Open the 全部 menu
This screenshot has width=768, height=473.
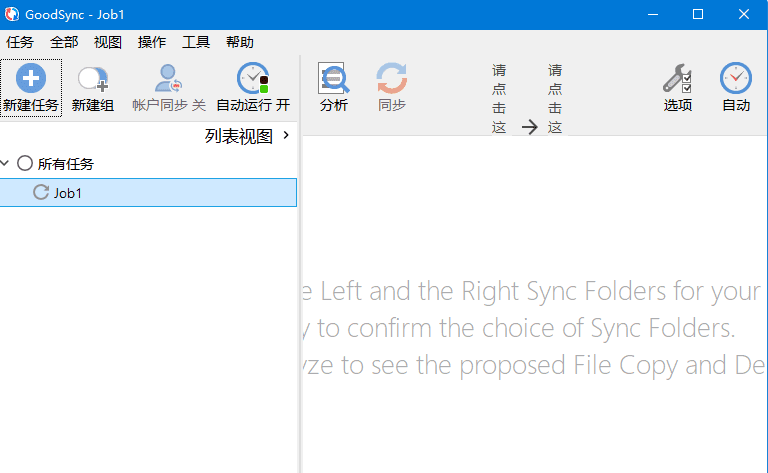(64, 42)
